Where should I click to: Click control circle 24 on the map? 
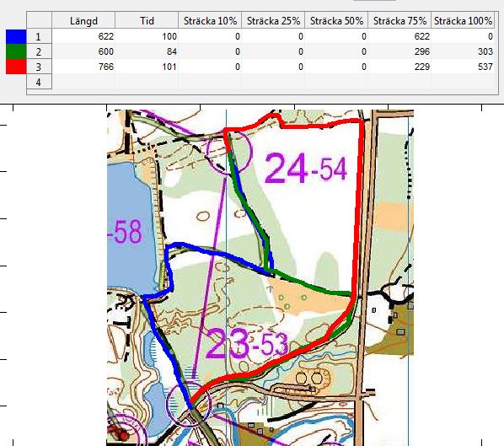228,152
